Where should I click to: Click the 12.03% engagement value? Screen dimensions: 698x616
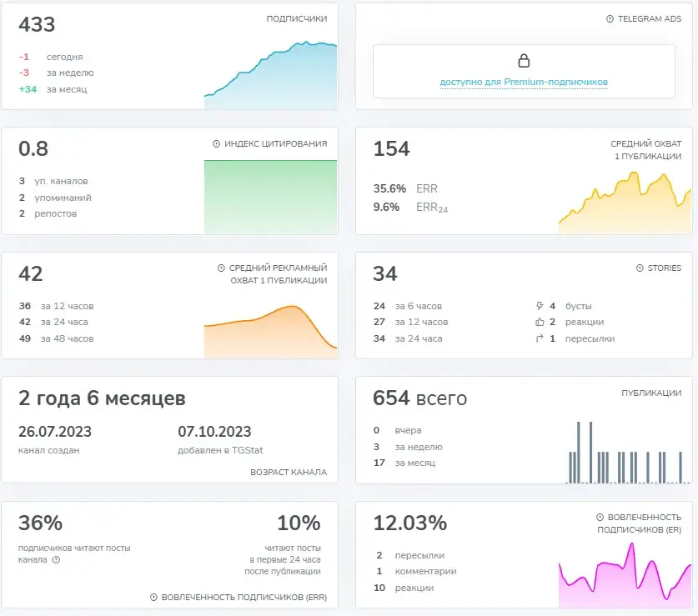click(x=410, y=523)
